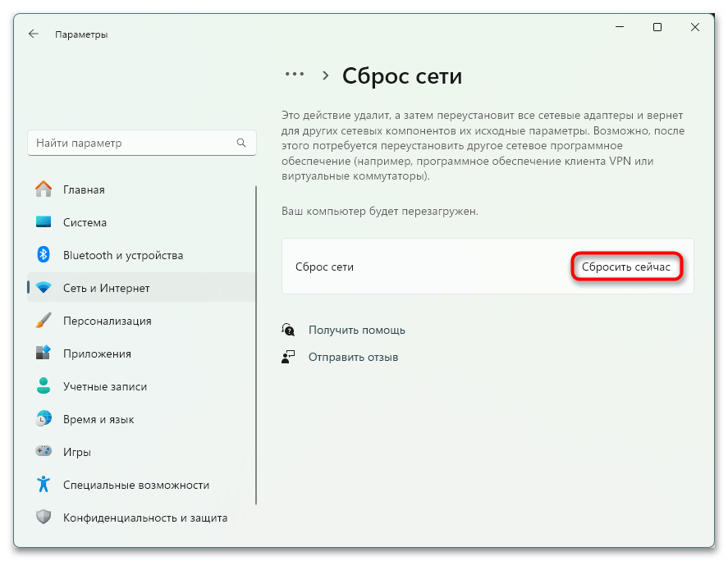Open Главная section

[141, 189]
